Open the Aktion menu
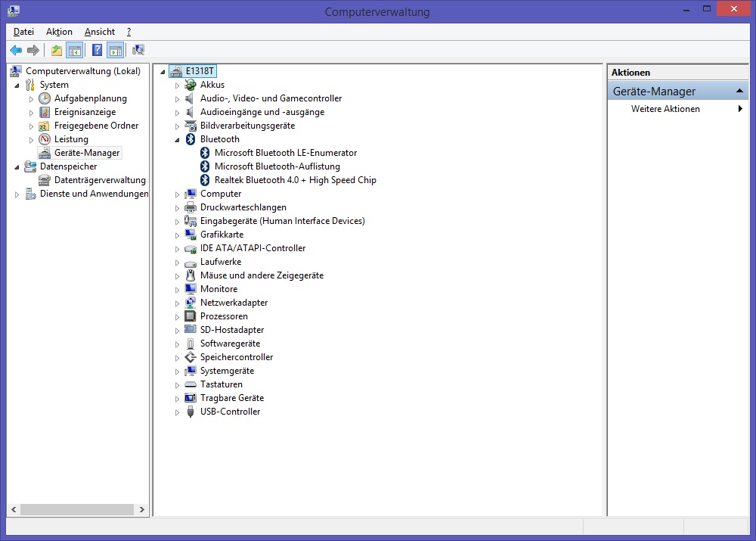The width and height of the screenshot is (756, 541). [x=59, y=32]
